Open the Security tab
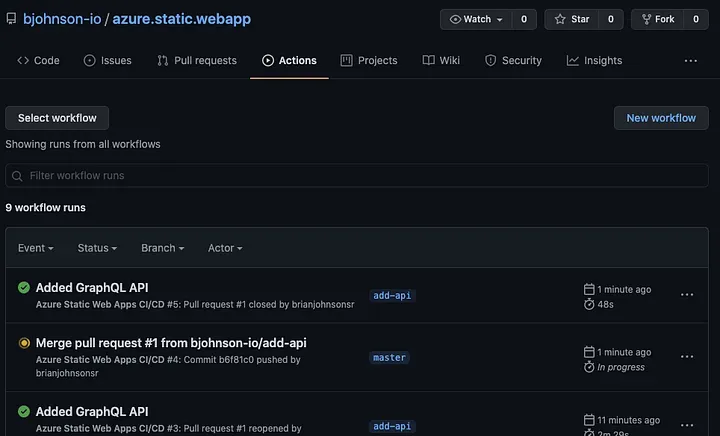This screenshot has height=436, width=720. tap(513, 61)
